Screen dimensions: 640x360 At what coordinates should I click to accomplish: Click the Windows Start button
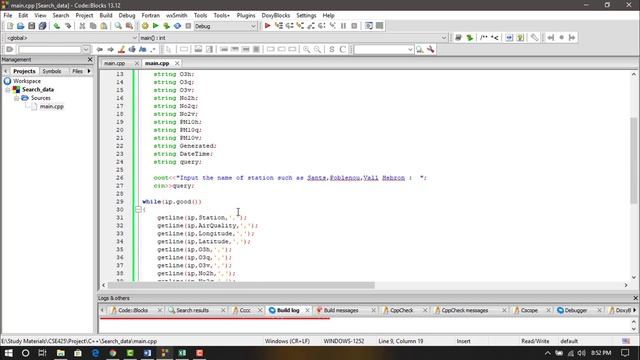click(8, 353)
